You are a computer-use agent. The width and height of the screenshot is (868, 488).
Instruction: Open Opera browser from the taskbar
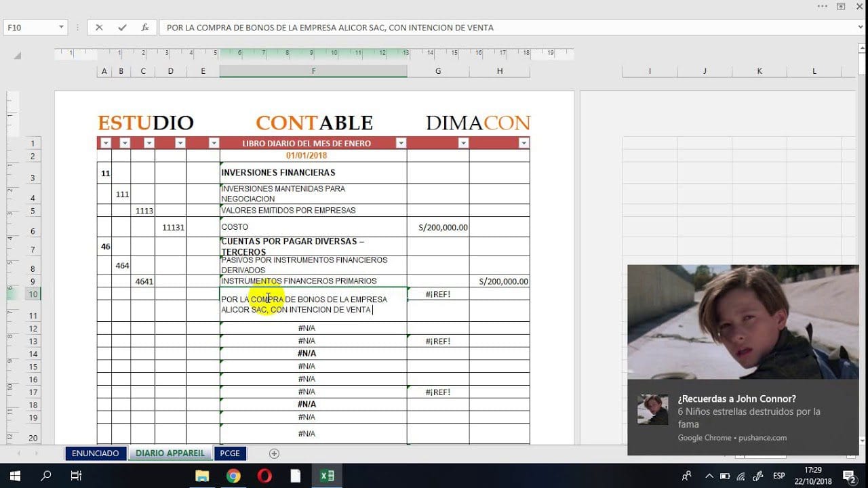tap(265, 475)
